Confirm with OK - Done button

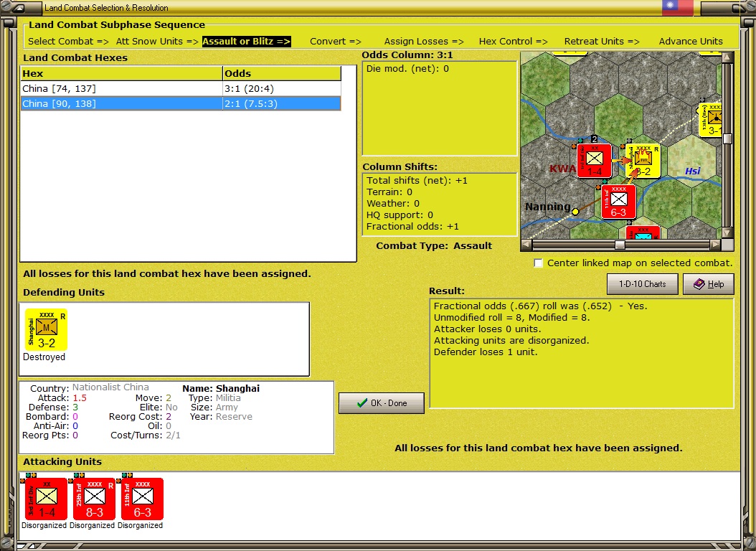click(x=382, y=403)
